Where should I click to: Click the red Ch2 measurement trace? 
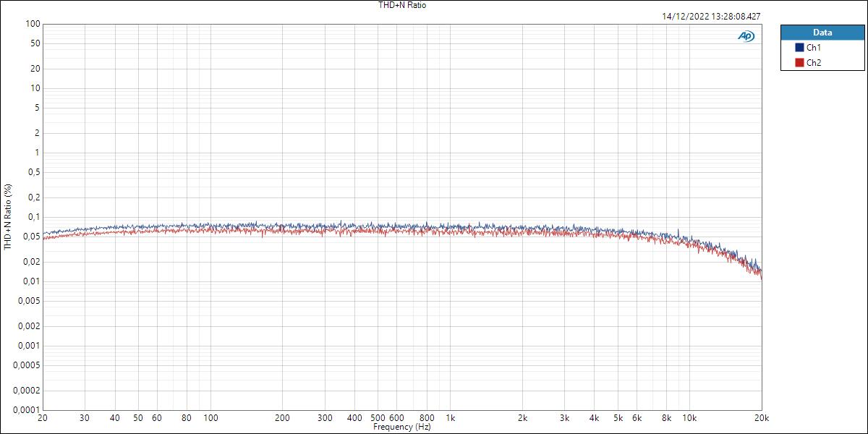289,233
